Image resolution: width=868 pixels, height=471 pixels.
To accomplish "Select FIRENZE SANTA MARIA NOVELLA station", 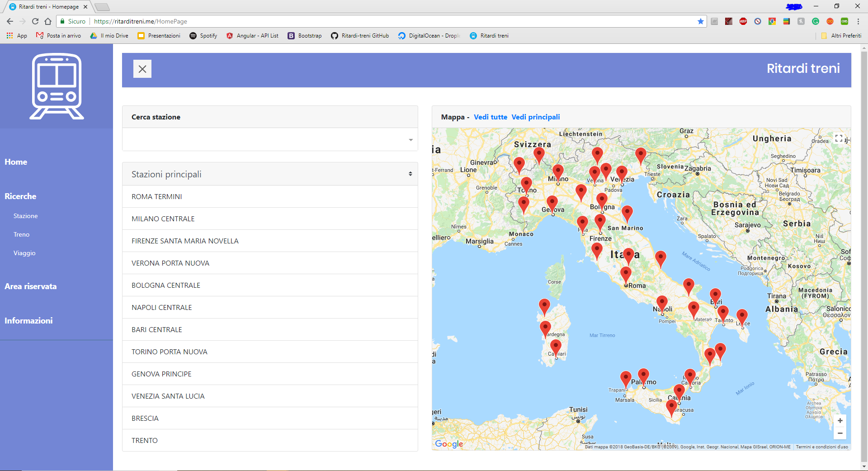I will click(x=270, y=241).
